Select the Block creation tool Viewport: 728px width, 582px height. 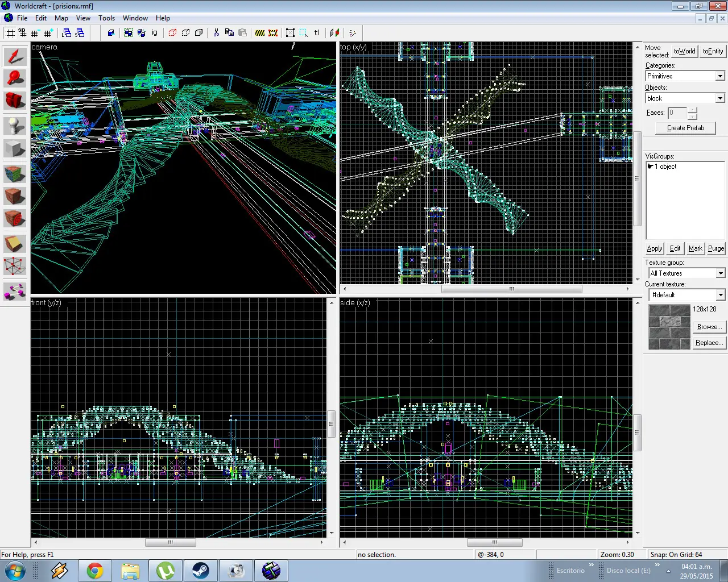tap(15, 148)
